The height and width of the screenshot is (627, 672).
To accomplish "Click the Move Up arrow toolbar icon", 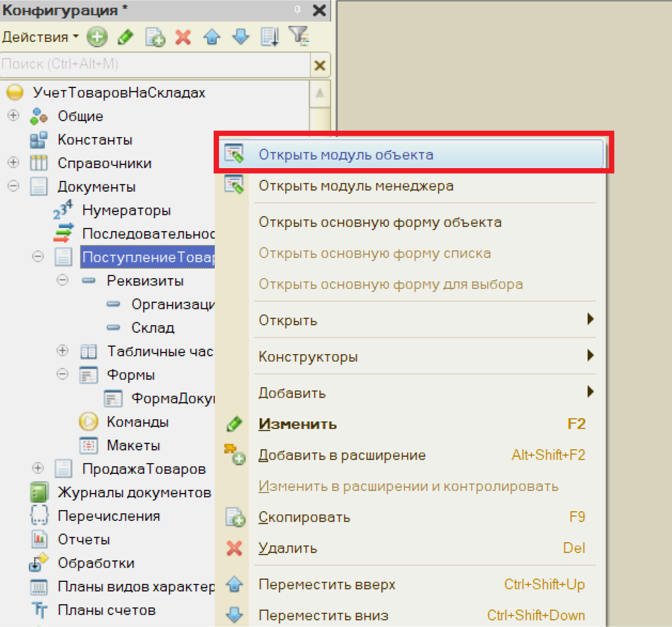I will click(x=212, y=37).
